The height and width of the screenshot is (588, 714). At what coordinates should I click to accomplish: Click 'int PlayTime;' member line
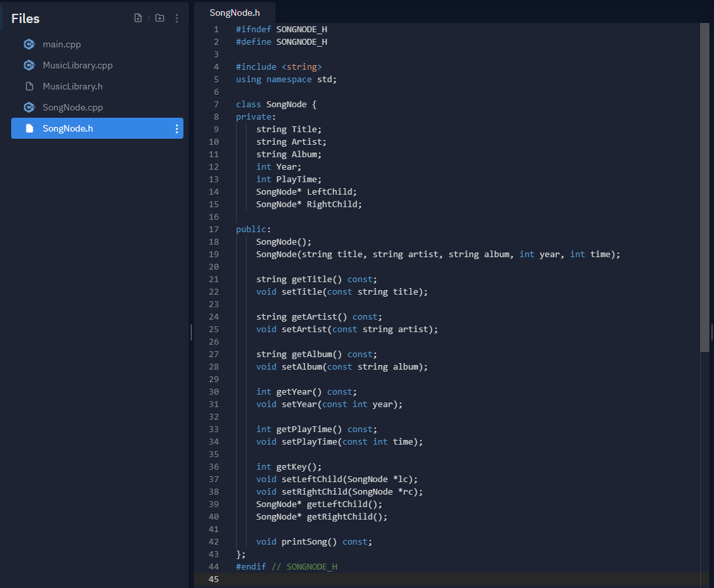[289, 180]
